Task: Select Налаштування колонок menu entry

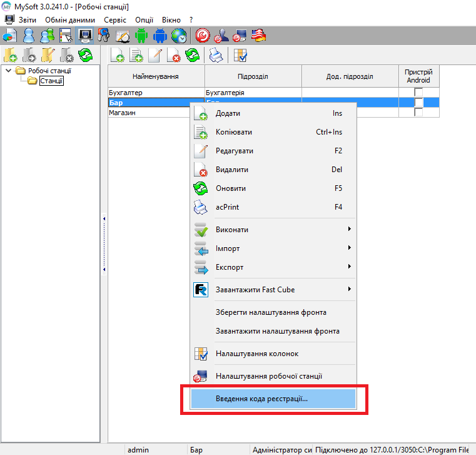Action: (x=273, y=354)
